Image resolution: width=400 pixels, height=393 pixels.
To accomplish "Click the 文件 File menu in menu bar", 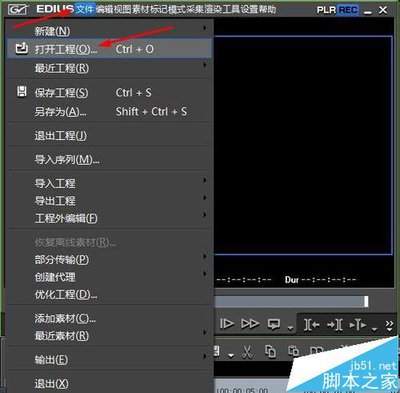I will click(85, 9).
